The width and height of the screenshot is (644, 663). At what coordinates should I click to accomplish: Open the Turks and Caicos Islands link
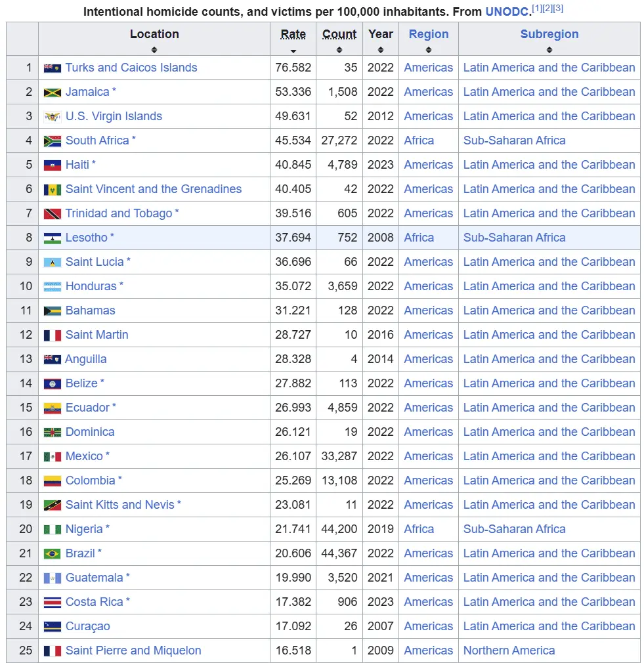131,68
